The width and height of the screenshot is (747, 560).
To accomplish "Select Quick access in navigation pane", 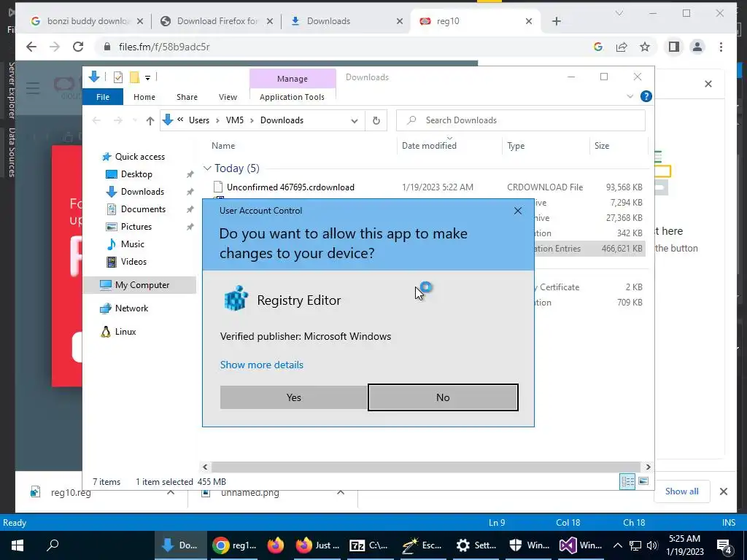I will point(139,157).
